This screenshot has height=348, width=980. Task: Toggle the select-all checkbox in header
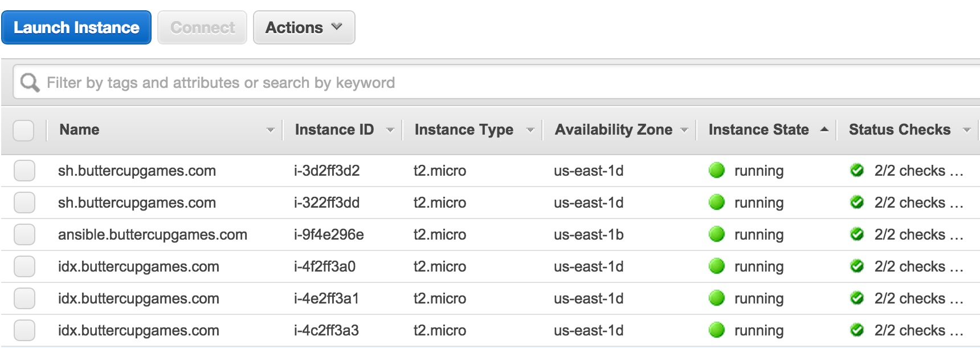pos(23,130)
